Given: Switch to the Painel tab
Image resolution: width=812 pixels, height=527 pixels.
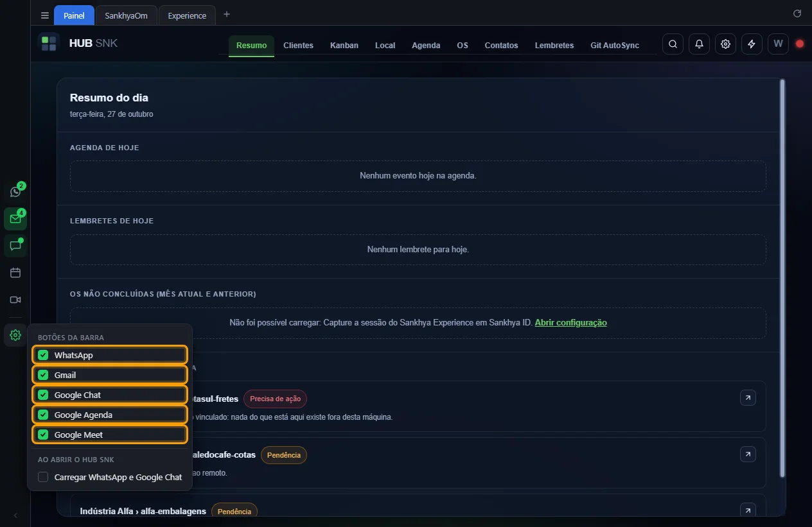Looking at the screenshot, I should click(x=74, y=15).
